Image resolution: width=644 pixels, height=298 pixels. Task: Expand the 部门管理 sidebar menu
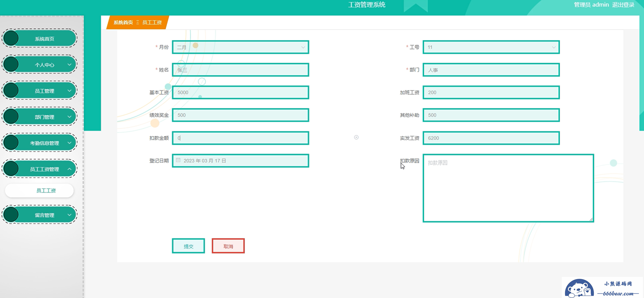click(x=39, y=116)
